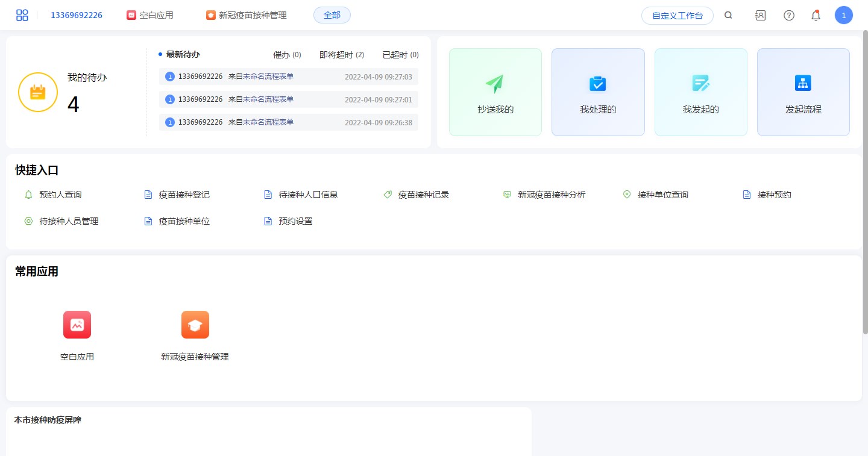Select the 即将超时 (2) filter
The width and height of the screenshot is (868, 456).
click(x=341, y=55)
